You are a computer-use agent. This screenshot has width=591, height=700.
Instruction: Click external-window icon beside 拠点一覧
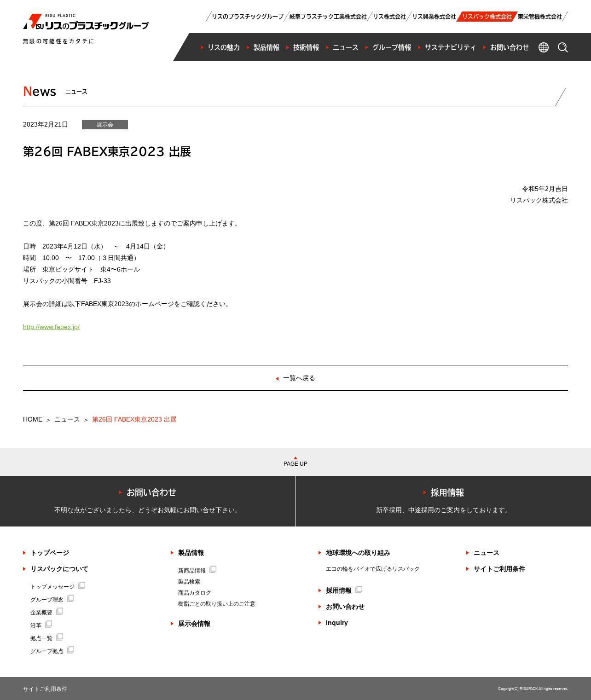[x=60, y=637]
